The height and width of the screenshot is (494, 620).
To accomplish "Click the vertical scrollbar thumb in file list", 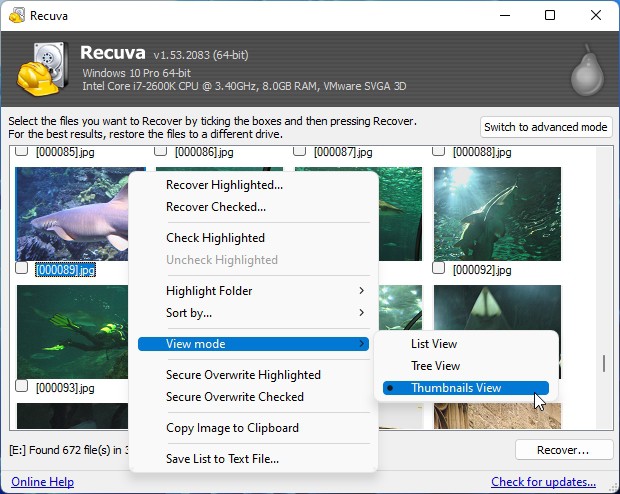I will 604,363.
